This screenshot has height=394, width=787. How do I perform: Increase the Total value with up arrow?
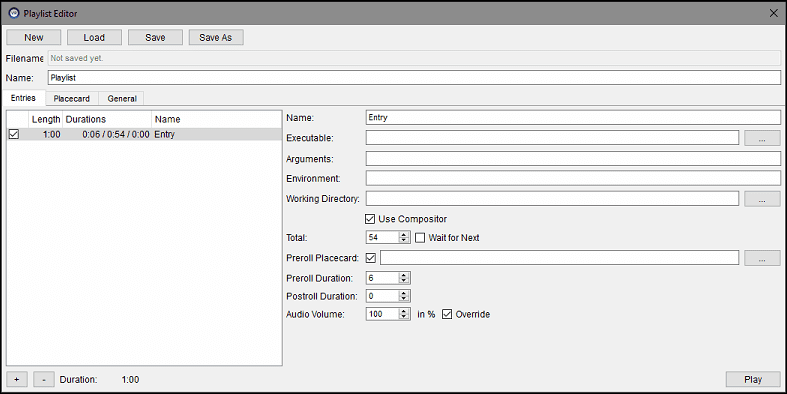404,235
